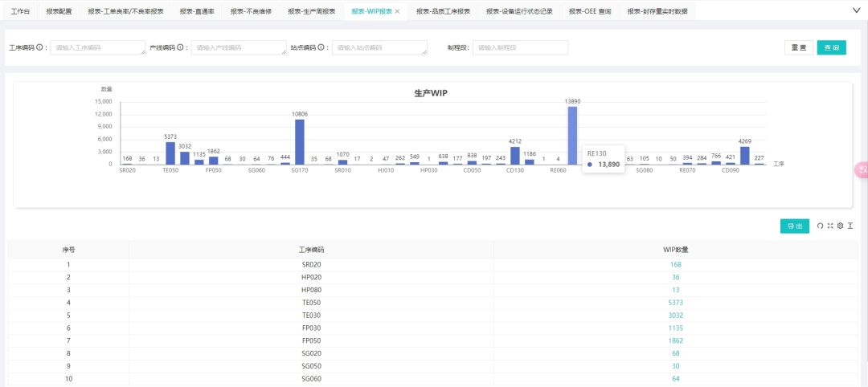
Task: Select the SR020 table cell
Action: pos(311,265)
